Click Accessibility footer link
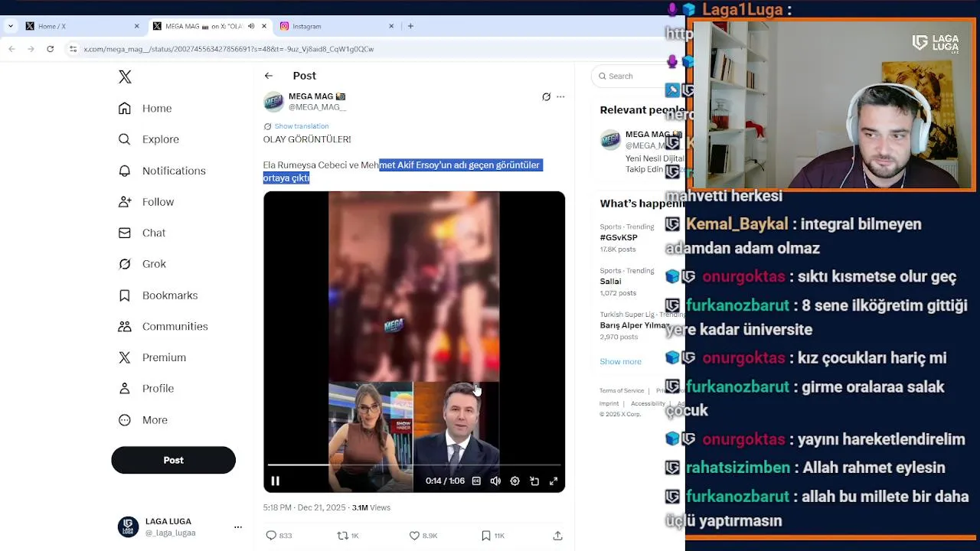The height and width of the screenshot is (551, 980). click(x=648, y=403)
